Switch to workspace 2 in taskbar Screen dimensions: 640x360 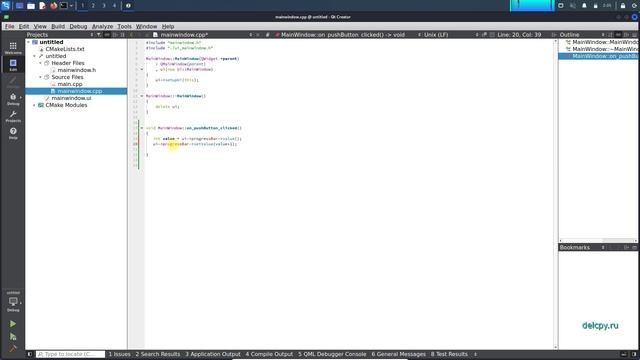93,6
